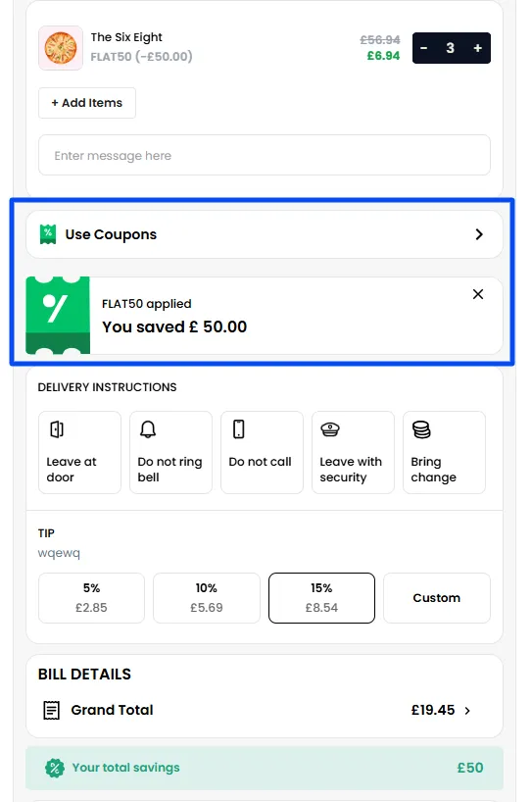Click the receipt icon beside Grand Total

51,710
